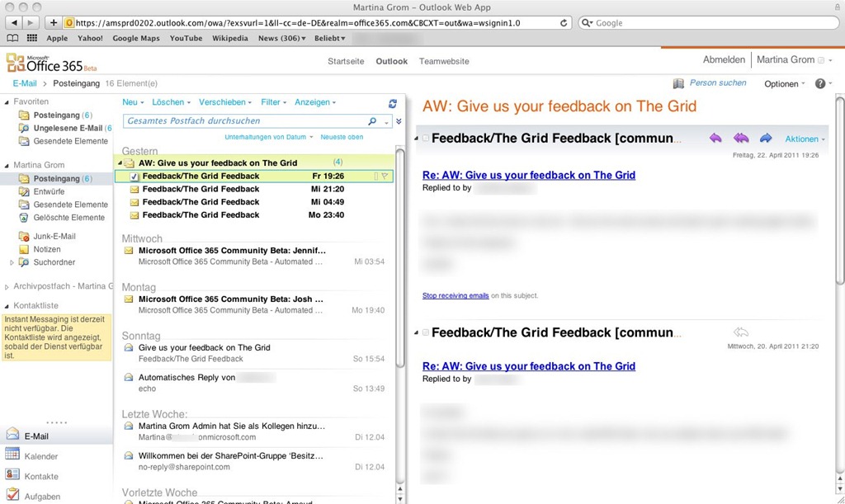The height and width of the screenshot is (504, 845).
Task: Open Kontakte icon in bottom navigation
Action: (x=12, y=473)
